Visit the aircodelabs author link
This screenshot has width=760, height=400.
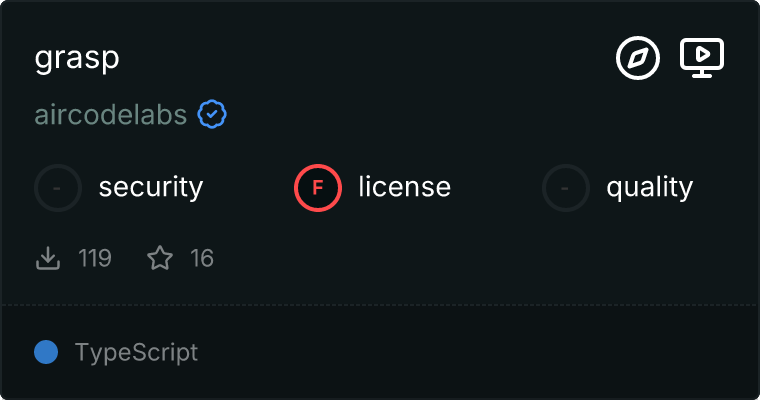[110, 115]
